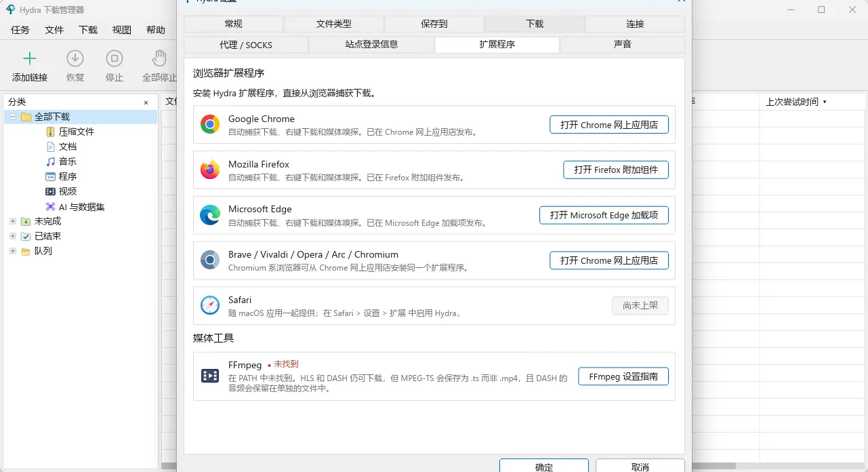Open the 文件 menu

(54, 30)
